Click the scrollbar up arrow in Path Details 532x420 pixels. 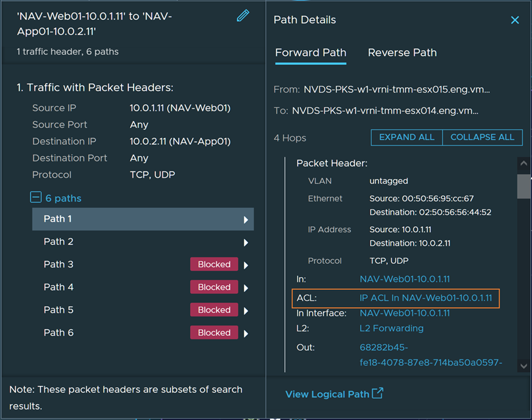point(523,163)
